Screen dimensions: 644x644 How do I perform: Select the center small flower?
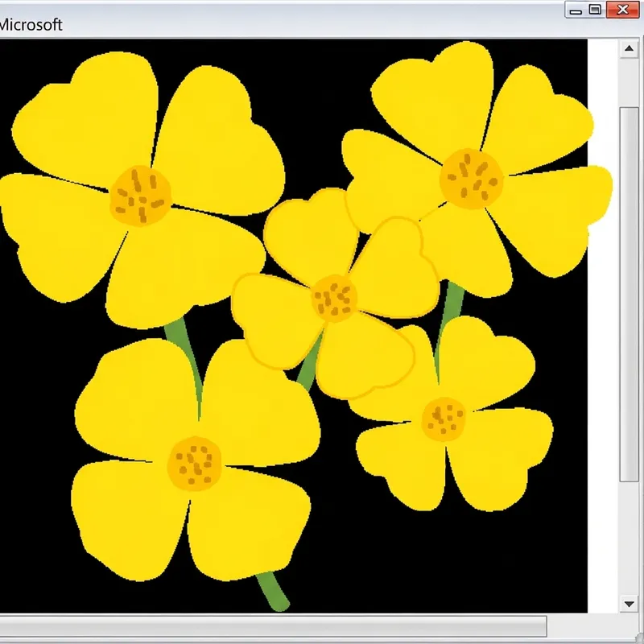tap(334, 302)
